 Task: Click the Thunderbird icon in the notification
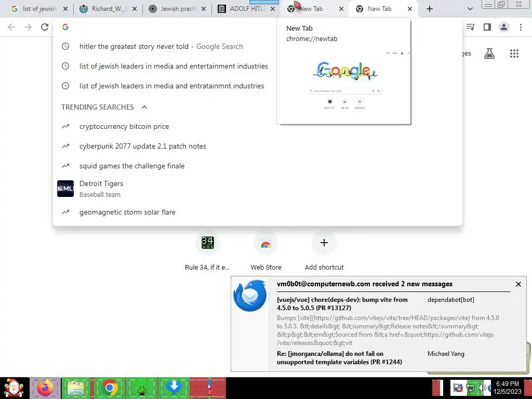tap(250, 296)
